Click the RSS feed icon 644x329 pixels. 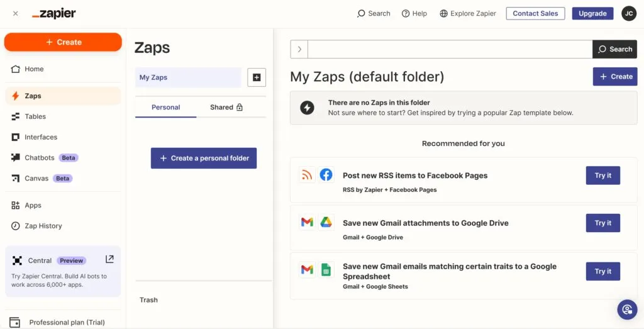pos(307,175)
